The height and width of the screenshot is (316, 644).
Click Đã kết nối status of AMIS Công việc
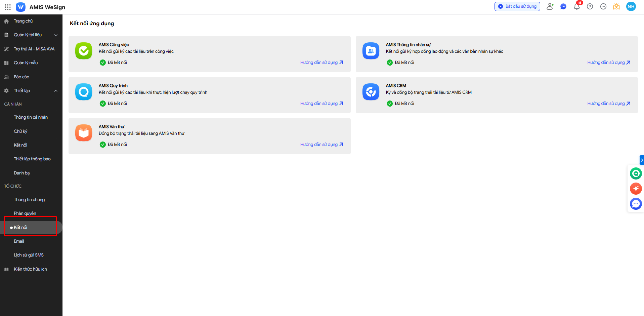(x=114, y=63)
